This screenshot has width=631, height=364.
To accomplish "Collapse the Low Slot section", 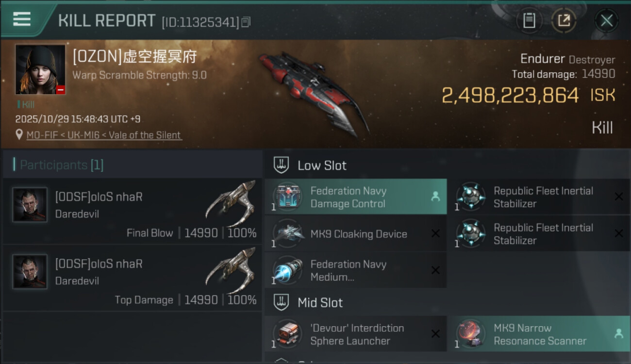I will (282, 165).
